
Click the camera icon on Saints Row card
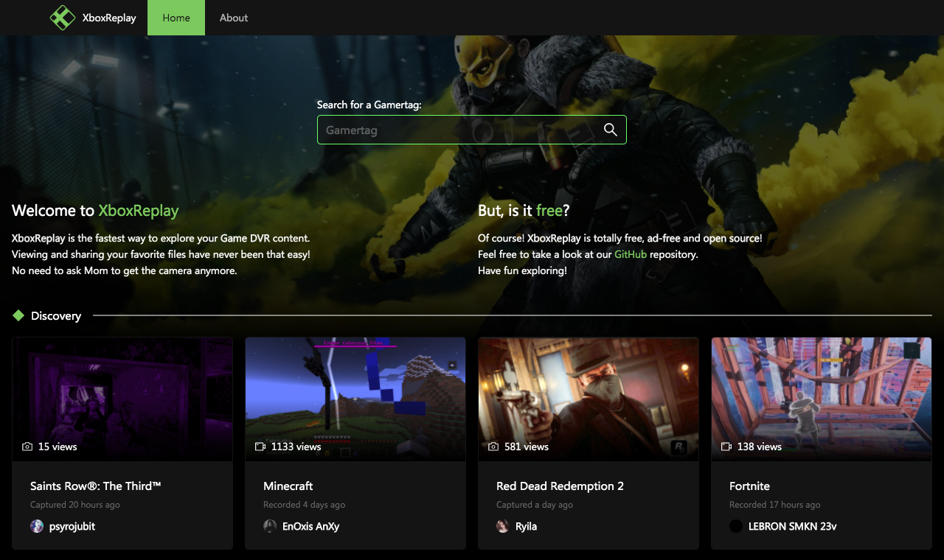tap(29, 446)
